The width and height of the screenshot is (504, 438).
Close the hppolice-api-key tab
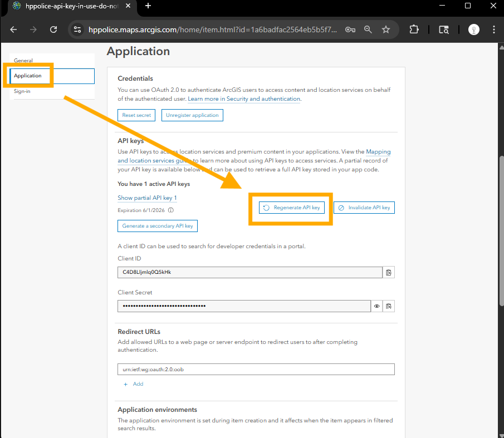click(128, 6)
